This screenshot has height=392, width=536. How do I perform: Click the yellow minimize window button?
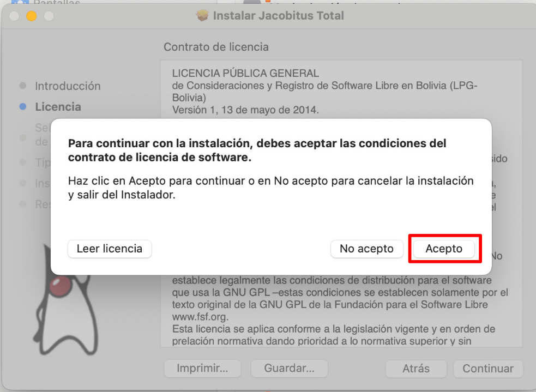coord(32,16)
